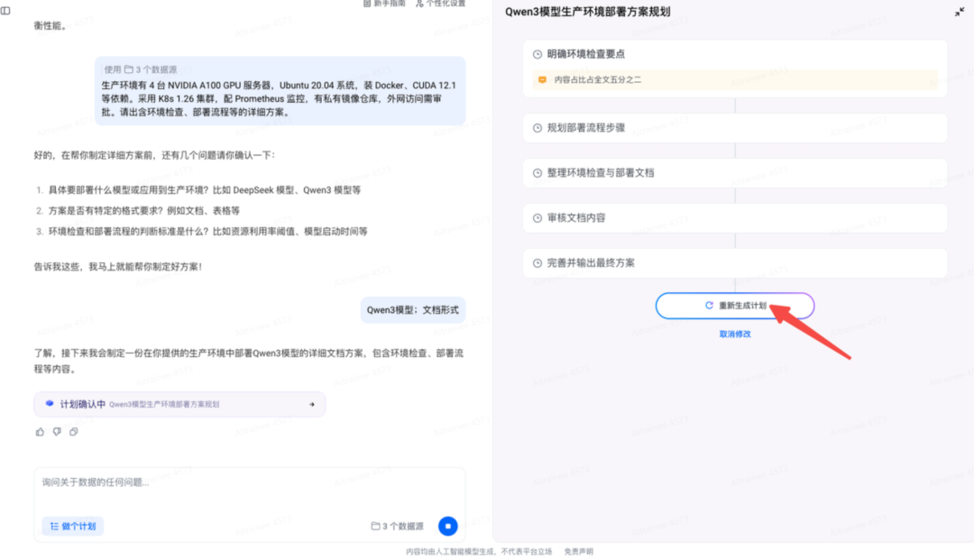Screen dimensions: 974x560
Task: Collapse the Qwen3 plan panel with shrink icon
Action: click(959, 12)
